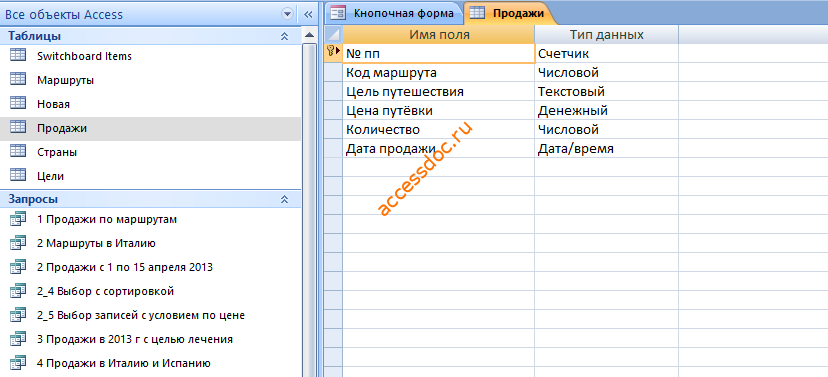The width and height of the screenshot is (828, 377).
Task: Click query icon for 2_5 Выбор записей с условием по цене
Action: coord(18,315)
